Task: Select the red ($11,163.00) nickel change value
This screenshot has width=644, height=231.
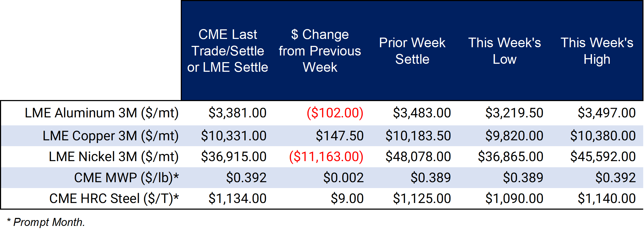Action: tap(326, 157)
